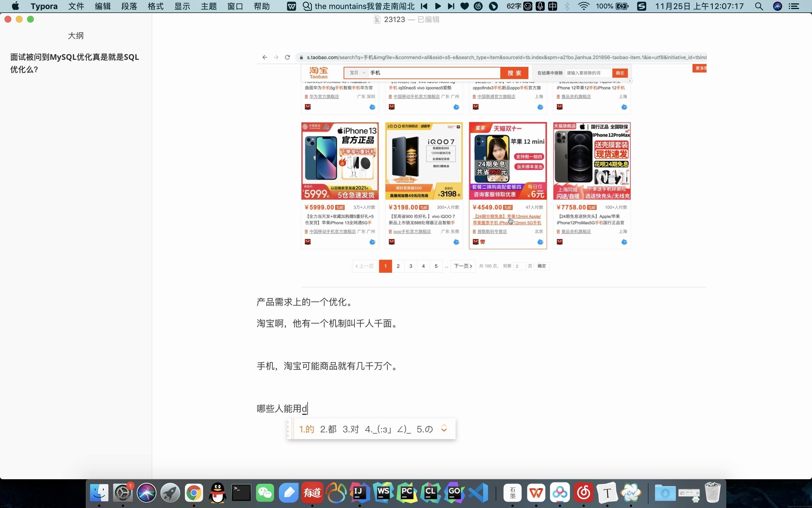Click the 62字 word count status item
812x508 pixels.
[514, 6]
